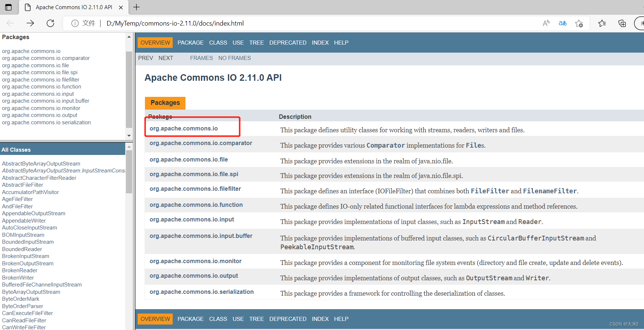Click the Read aloud icon

coord(546,23)
